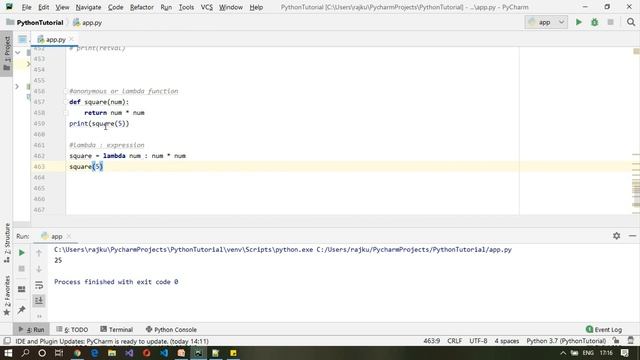Viewport: 640px width, 360px height.
Task: Open the Run tool window button
Action: coord(31,329)
